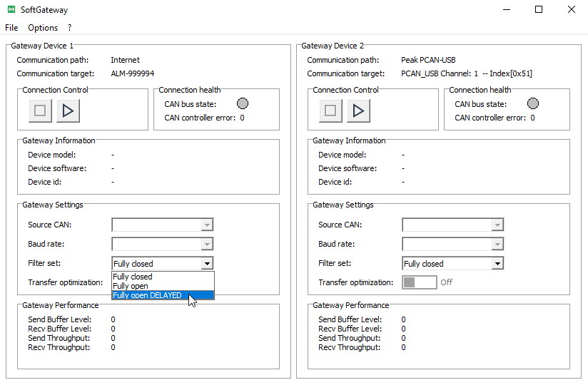Open Source CAN dropdown in Gateway Device 1
The image size is (588, 385).
pos(163,225)
